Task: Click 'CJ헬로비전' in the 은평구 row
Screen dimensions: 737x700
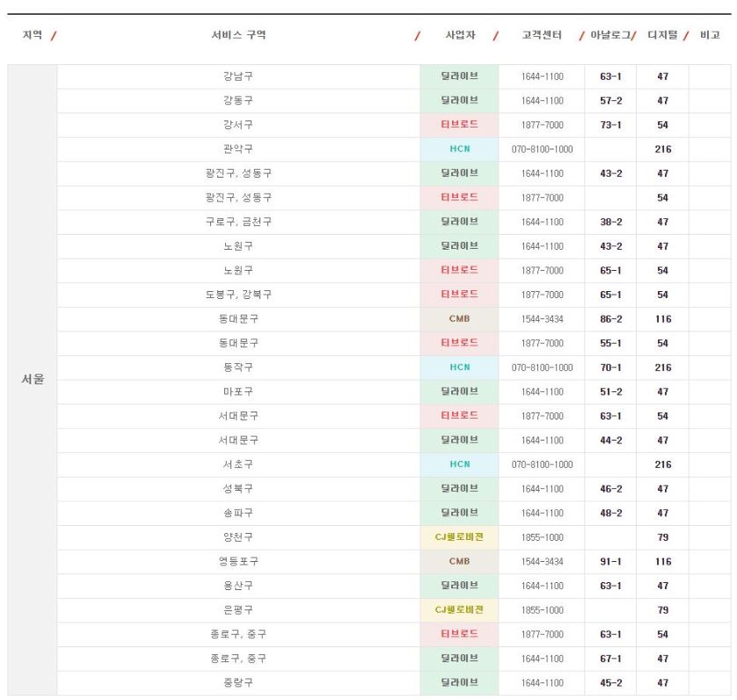Action: click(459, 609)
